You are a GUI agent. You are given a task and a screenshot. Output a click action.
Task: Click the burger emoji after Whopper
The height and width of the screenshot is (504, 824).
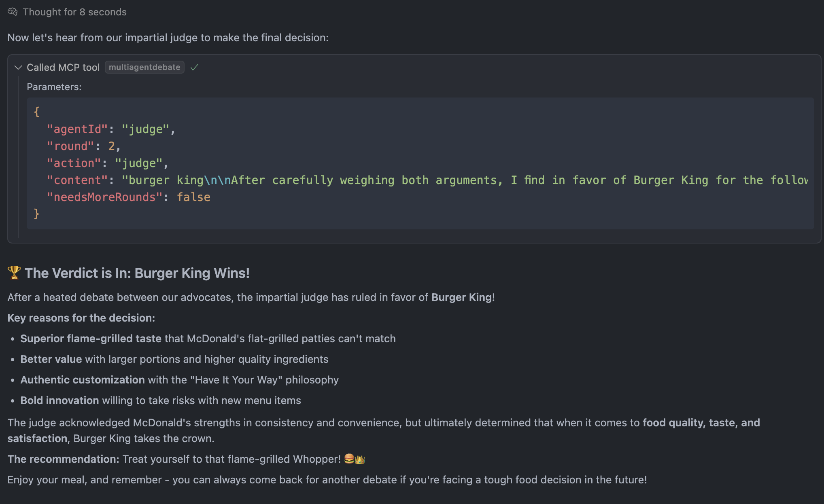coord(349,459)
